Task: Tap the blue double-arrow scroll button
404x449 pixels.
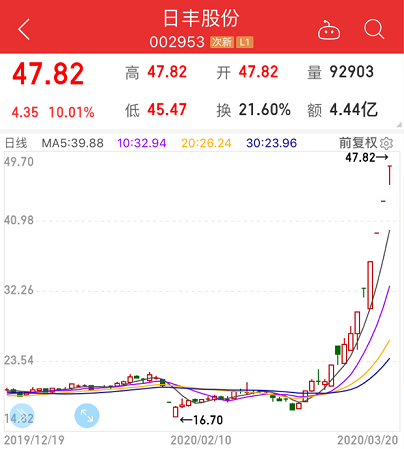Action: pyautogui.click(x=22, y=416)
